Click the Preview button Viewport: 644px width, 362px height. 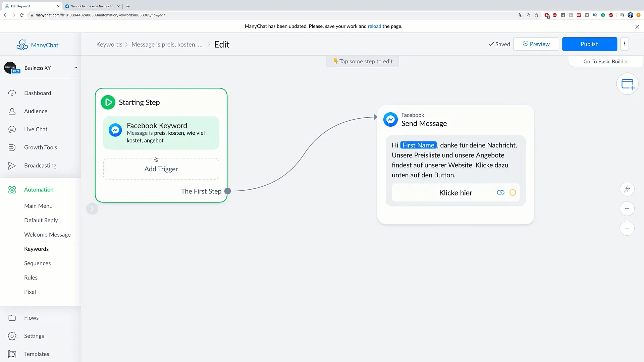click(536, 44)
